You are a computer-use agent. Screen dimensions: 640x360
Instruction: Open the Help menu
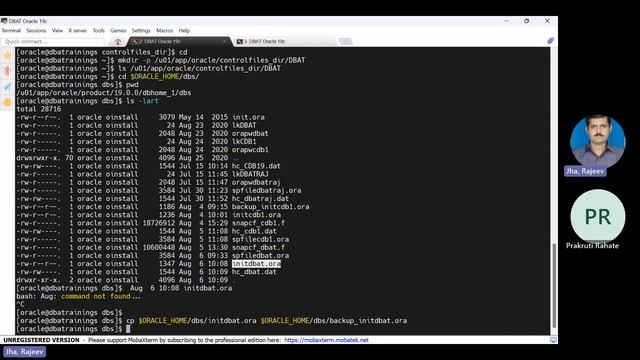click(x=184, y=31)
